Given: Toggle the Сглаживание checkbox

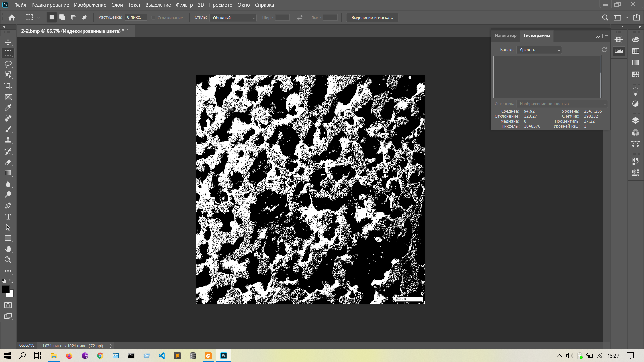Looking at the screenshot, I should pyautogui.click(x=153, y=18).
